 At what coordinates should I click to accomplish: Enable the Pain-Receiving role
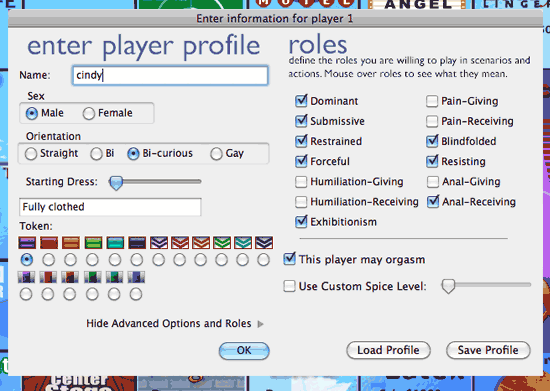(x=432, y=121)
